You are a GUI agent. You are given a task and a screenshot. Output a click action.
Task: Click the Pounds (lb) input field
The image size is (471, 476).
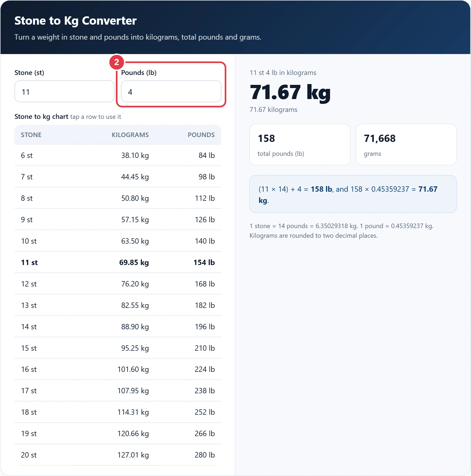[171, 91]
